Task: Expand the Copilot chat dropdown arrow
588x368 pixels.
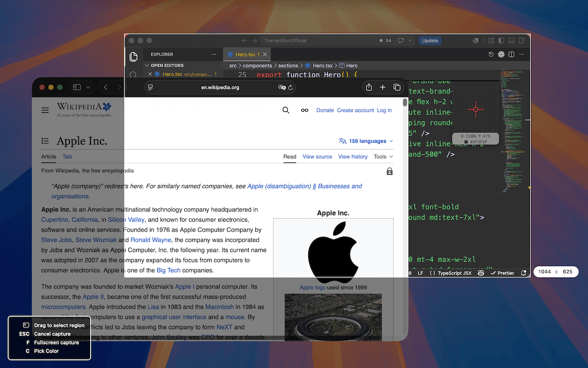Action: click(x=410, y=41)
